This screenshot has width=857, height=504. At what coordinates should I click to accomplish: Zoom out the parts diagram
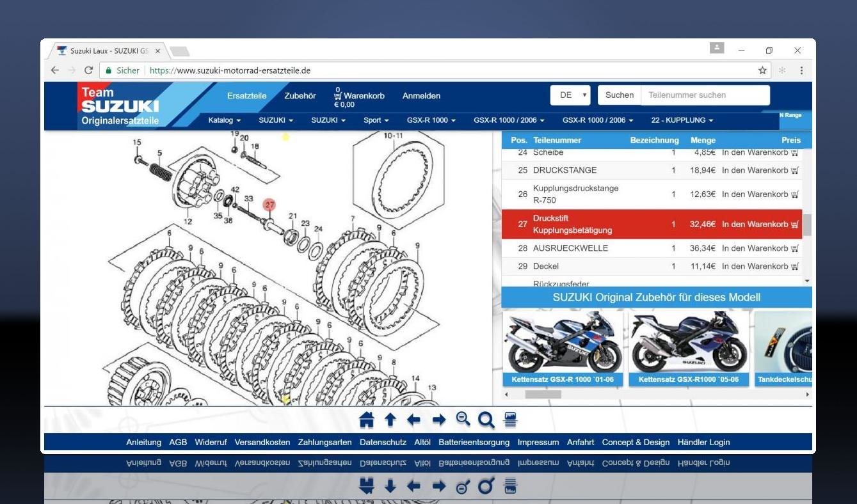coord(463,419)
